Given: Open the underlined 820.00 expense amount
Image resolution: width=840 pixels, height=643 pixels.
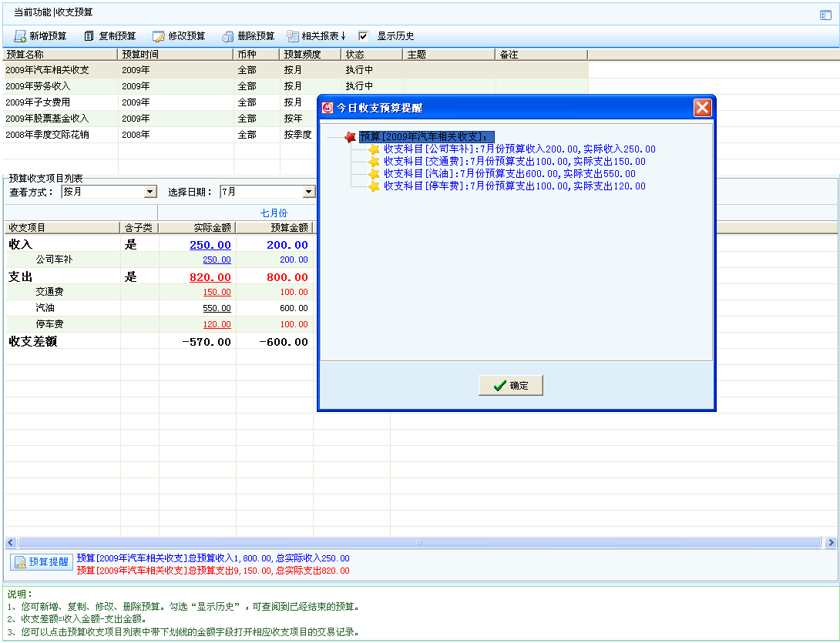Looking at the screenshot, I should pos(210,277).
